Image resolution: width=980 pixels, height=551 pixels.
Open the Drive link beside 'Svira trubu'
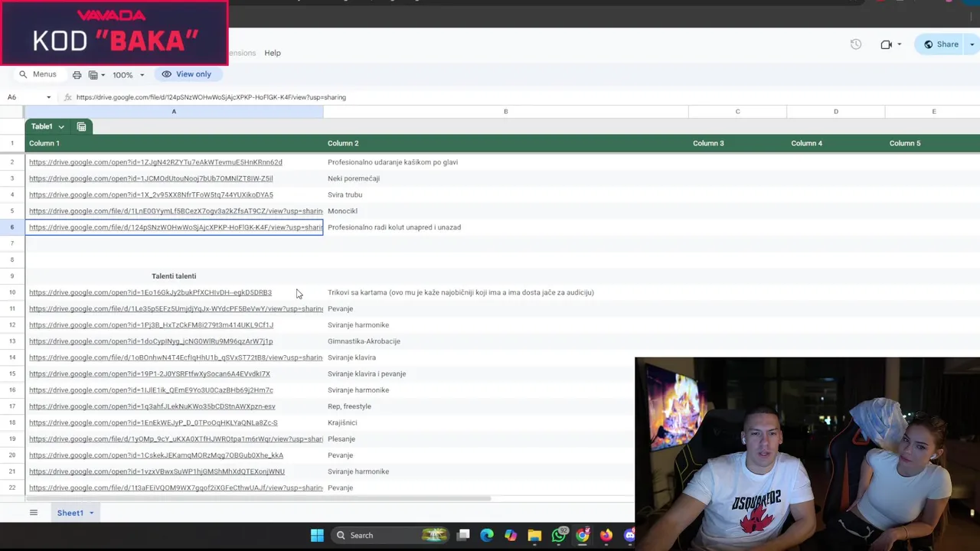tap(151, 194)
